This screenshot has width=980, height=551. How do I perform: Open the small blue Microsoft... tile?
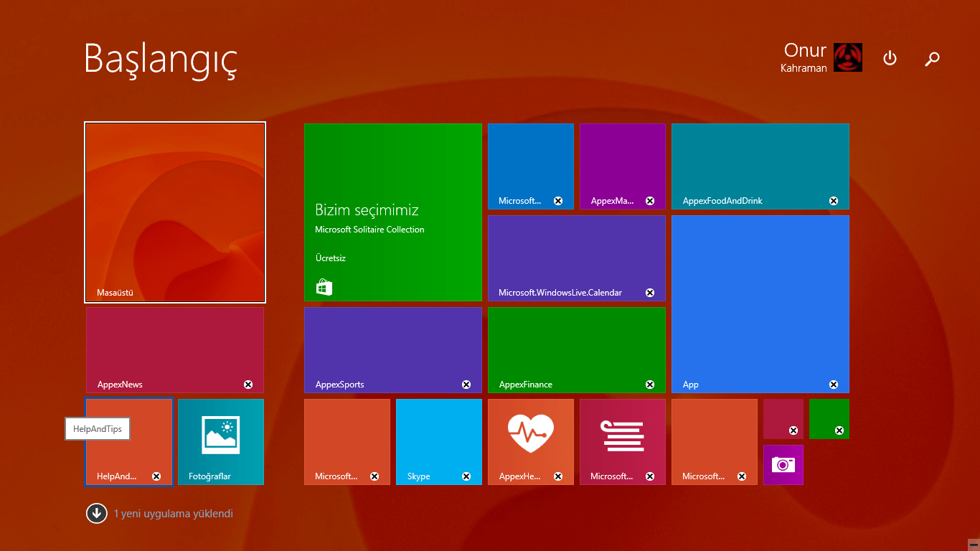[531, 166]
